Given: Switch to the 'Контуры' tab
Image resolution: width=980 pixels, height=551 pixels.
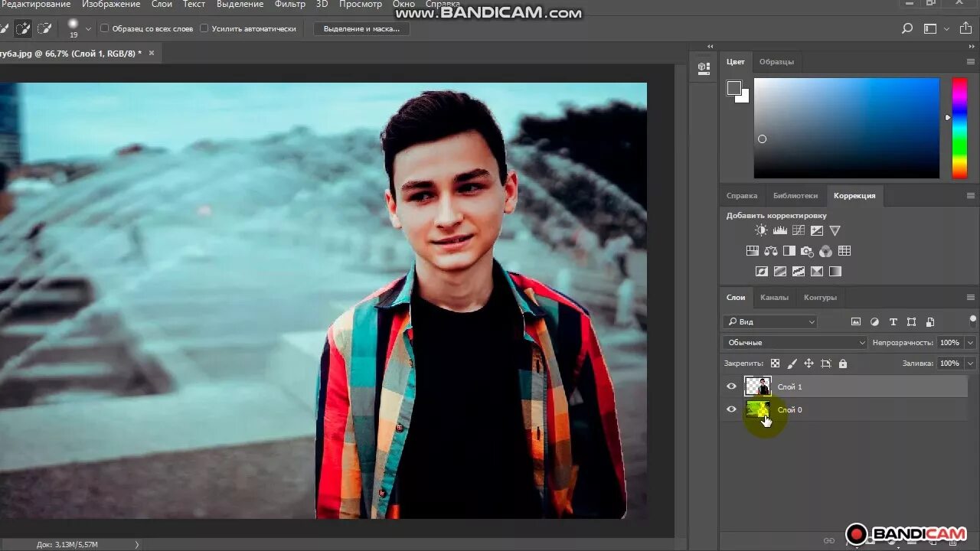Looking at the screenshot, I should [820, 298].
